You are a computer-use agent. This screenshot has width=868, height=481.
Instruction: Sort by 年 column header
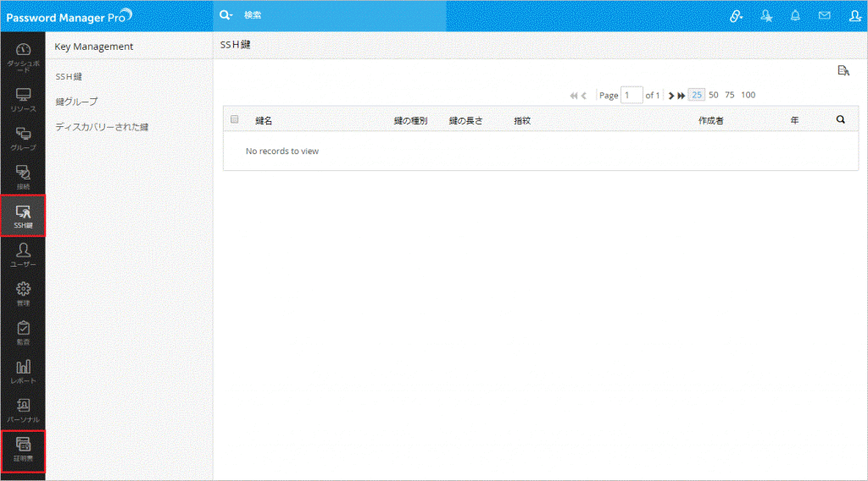point(794,120)
